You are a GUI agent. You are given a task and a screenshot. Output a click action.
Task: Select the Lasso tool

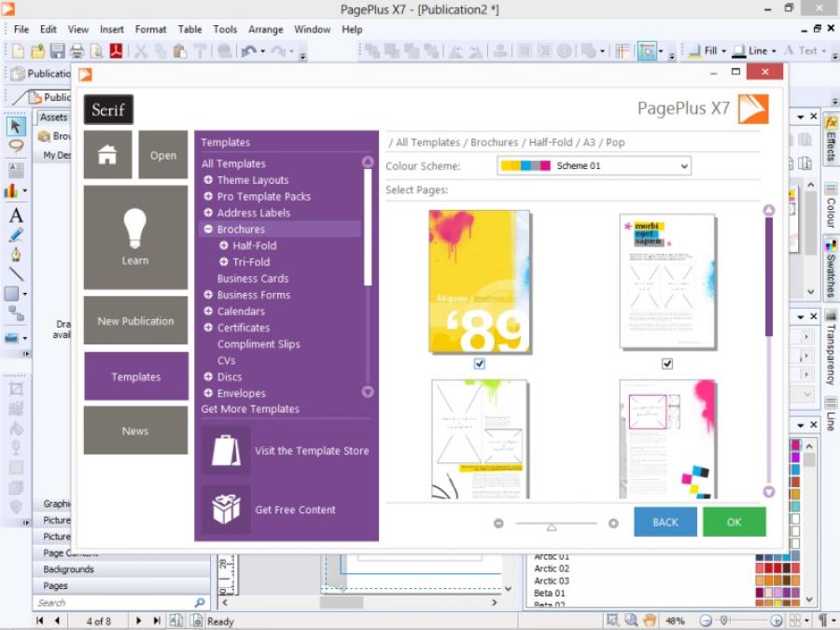coord(16,146)
